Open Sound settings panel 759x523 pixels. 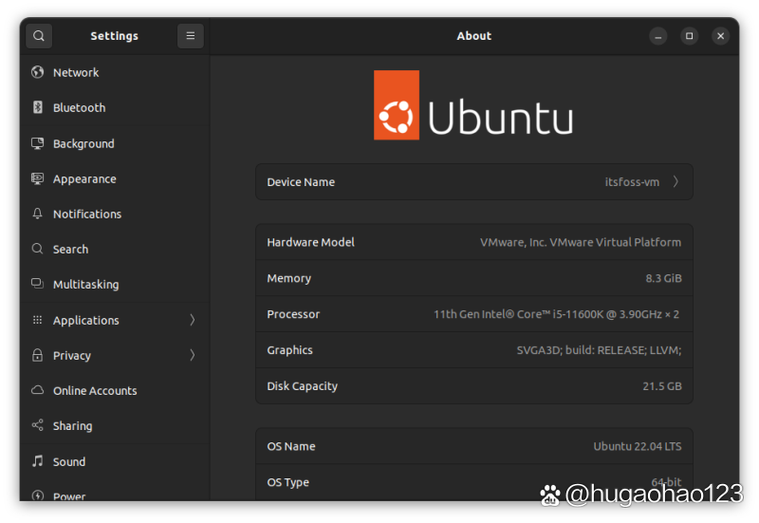point(115,461)
